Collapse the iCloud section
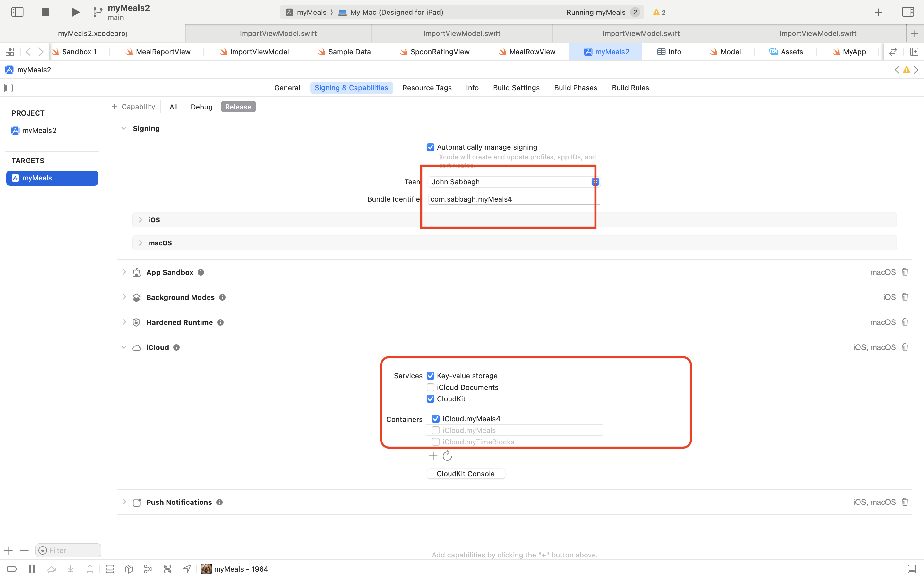The image size is (924, 578). [x=124, y=347]
